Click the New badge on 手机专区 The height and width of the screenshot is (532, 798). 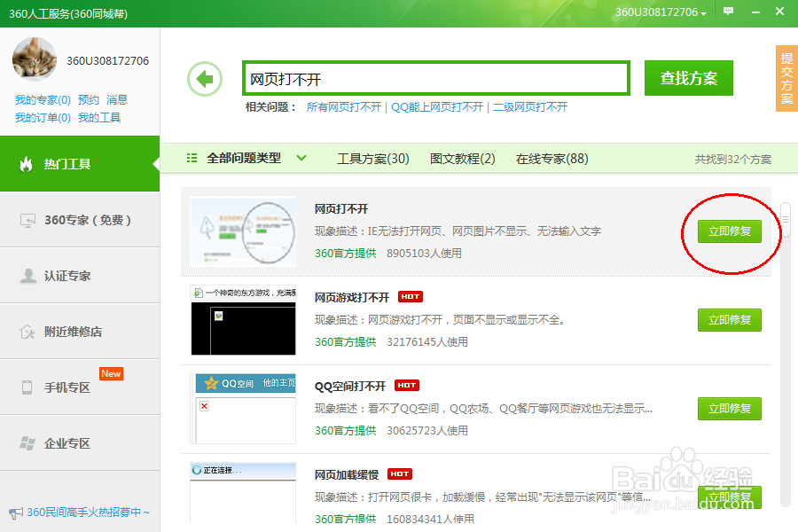coord(111,373)
